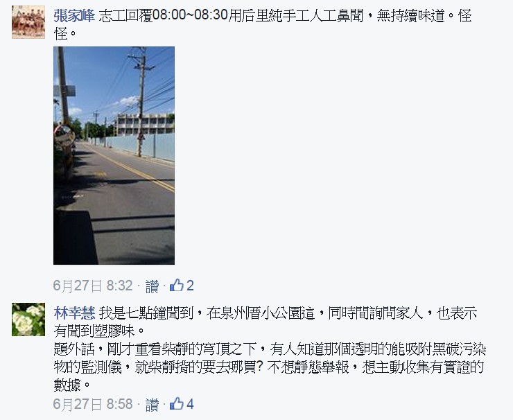Open 林幸慧's profile name link

(74, 313)
